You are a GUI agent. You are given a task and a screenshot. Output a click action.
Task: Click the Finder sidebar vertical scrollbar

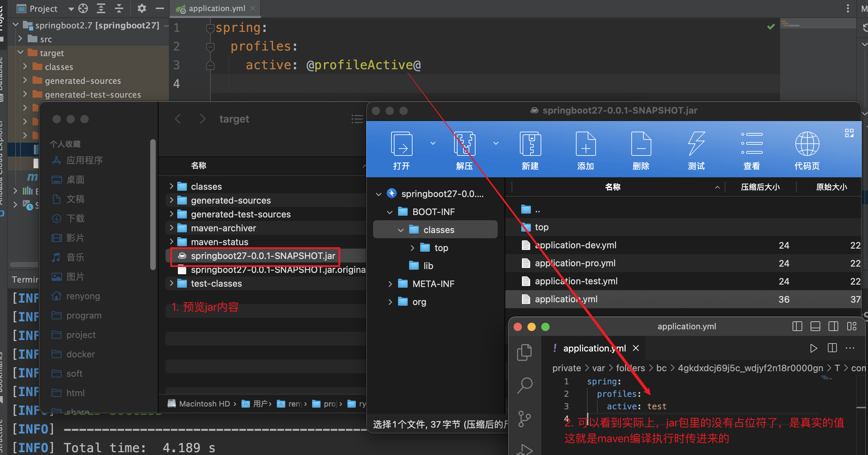click(153, 204)
